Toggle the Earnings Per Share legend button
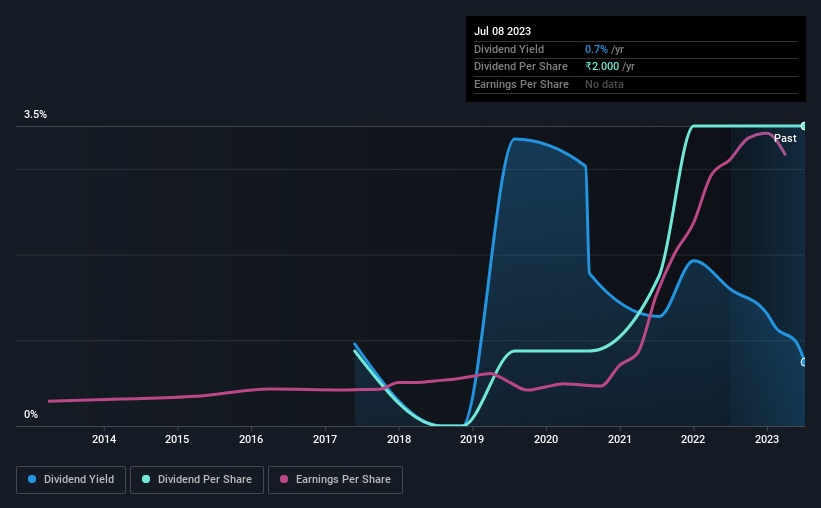Image resolution: width=821 pixels, height=508 pixels. coord(335,480)
